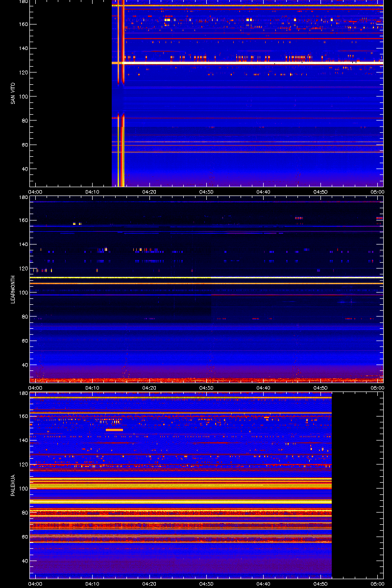Pick the 60 tick on the Learmonth axis

click(24, 341)
